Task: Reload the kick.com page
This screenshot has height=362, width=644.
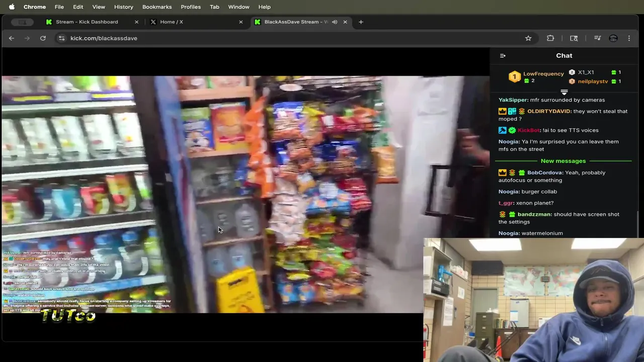Action: [x=43, y=38]
